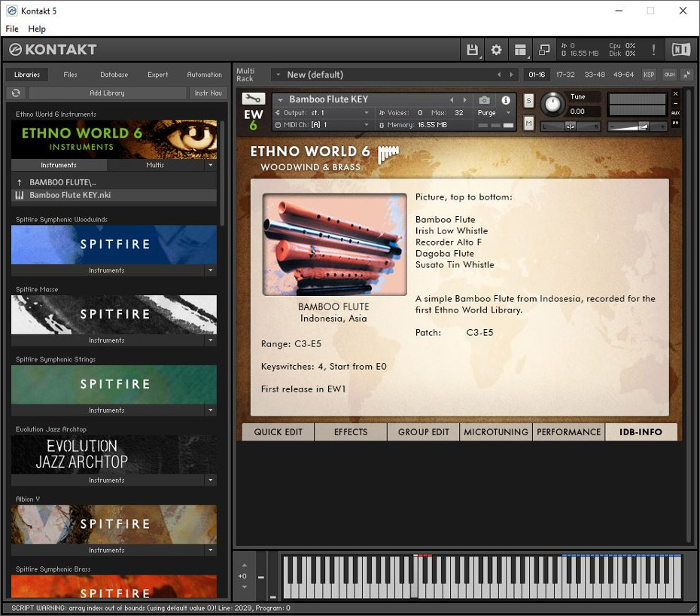Open the workspace layout panel icon
The height and width of the screenshot is (616, 700).
coord(520,50)
